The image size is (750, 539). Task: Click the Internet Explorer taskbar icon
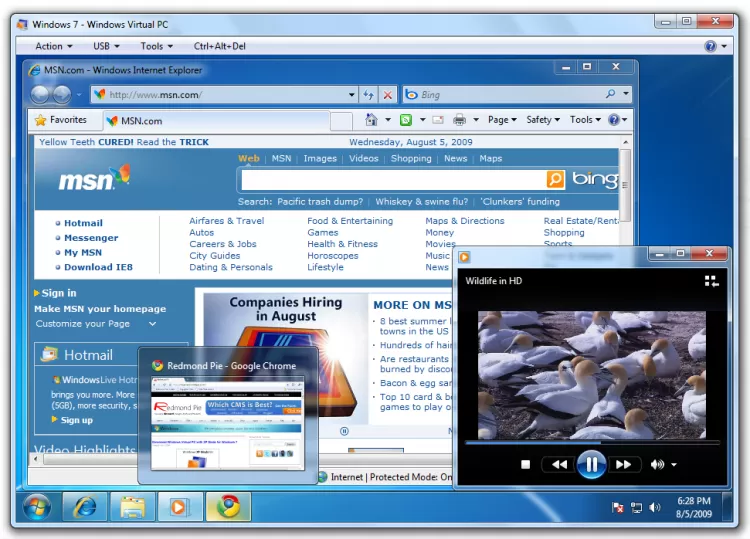pyautogui.click(x=85, y=507)
